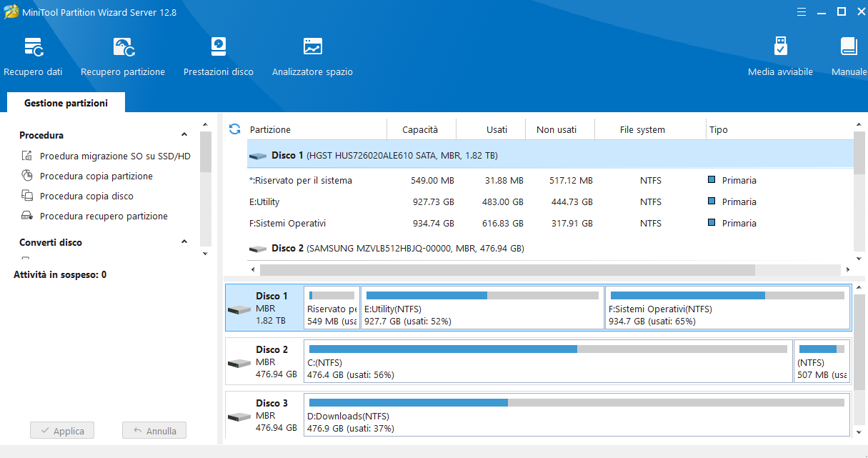Click the Disco 3 drive icon in disk map
Screen dimensions: 868x458
(239, 417)
